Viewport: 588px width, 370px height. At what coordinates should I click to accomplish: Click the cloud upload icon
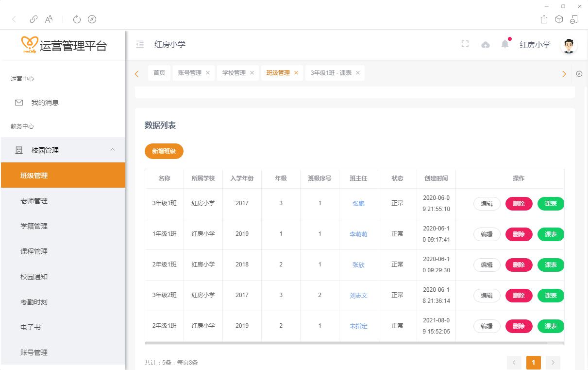485,44
